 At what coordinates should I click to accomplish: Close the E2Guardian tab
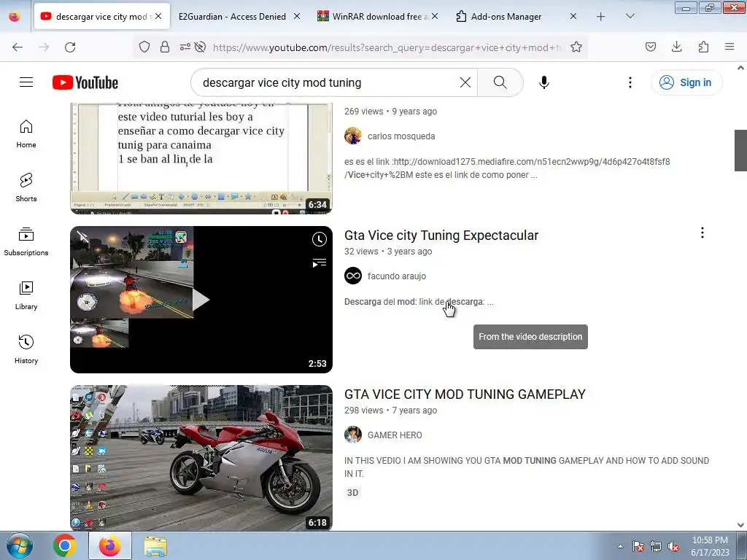[x=297, y=16]
